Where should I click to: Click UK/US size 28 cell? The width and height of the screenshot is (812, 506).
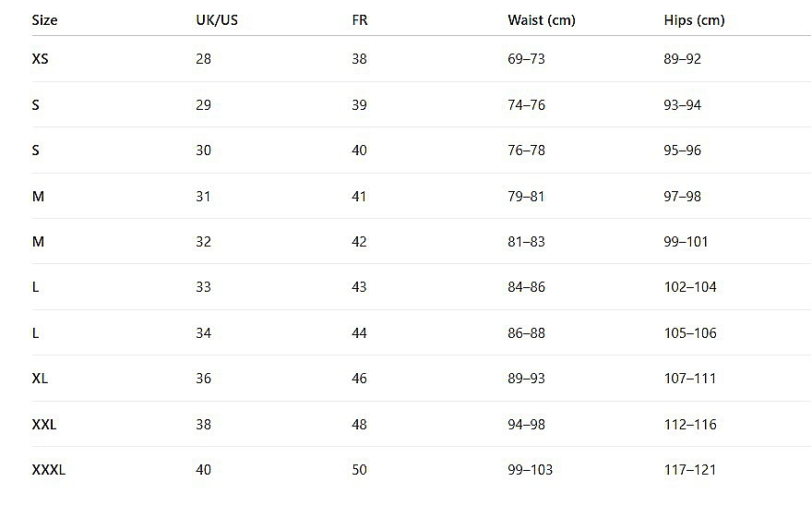203,59
